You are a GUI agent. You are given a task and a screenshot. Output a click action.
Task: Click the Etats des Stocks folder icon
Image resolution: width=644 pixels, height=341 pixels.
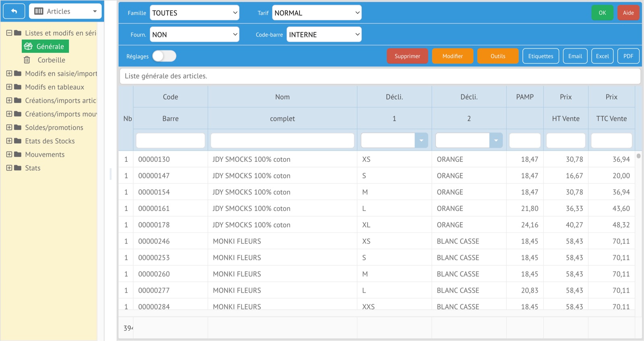point(18,141)
